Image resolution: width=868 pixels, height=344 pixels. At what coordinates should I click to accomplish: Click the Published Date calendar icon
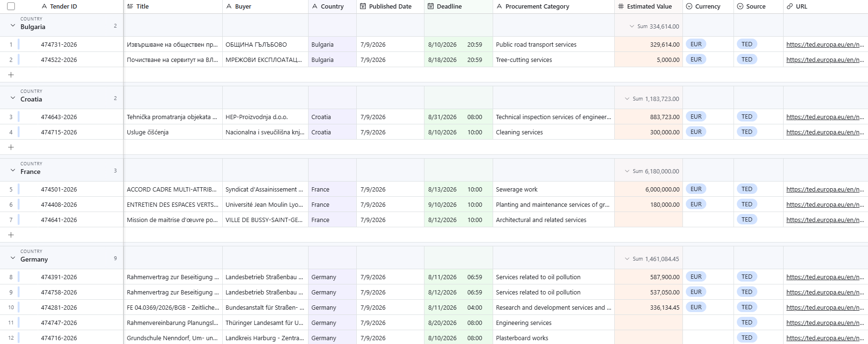(x=363, y=7)
